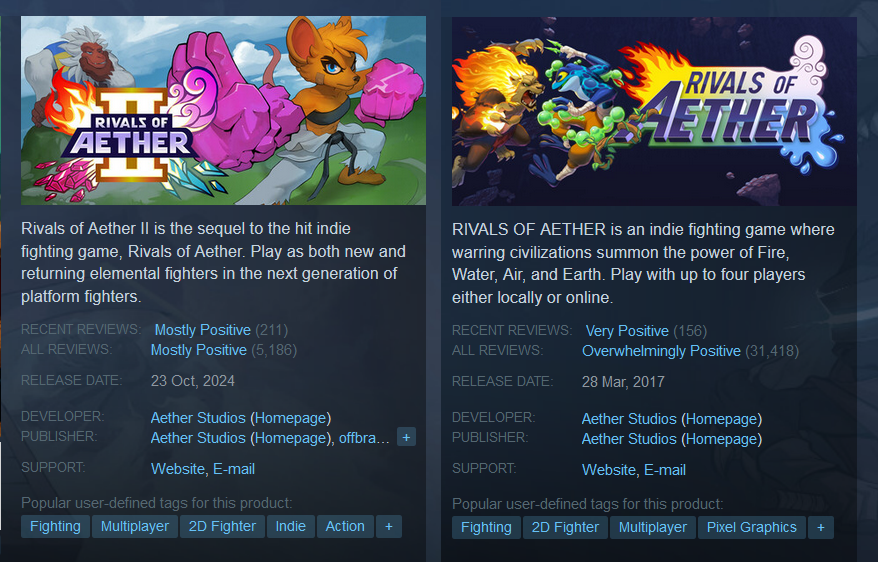878x562 pixels.
Task: Open Very Positive recent reviews link
Action: tap(627, 331)
